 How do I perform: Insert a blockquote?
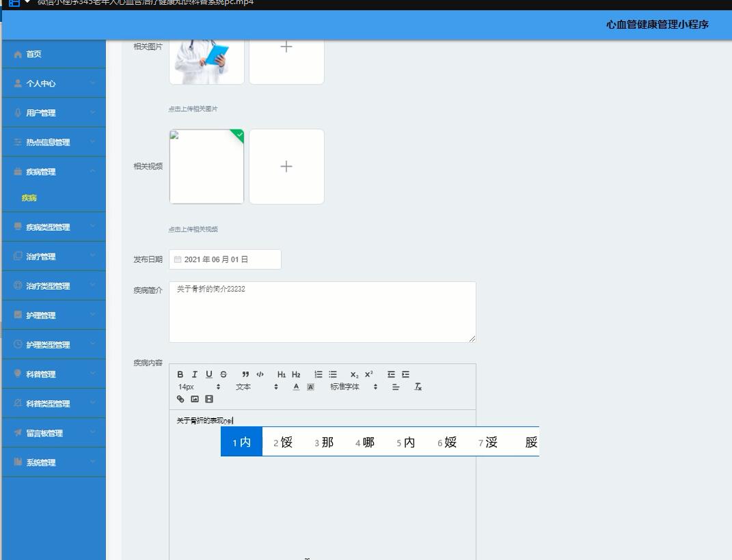[x=245, y=374]
